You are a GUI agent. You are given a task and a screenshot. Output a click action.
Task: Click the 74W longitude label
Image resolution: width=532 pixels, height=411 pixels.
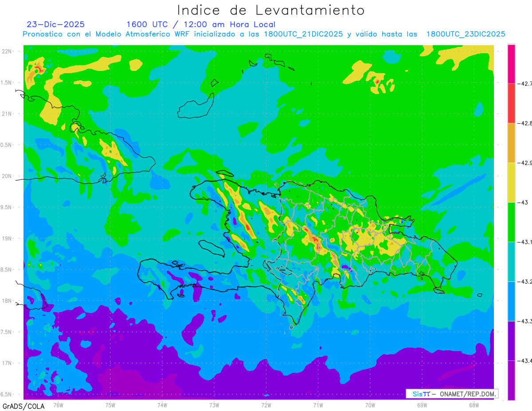coord(162,405)
